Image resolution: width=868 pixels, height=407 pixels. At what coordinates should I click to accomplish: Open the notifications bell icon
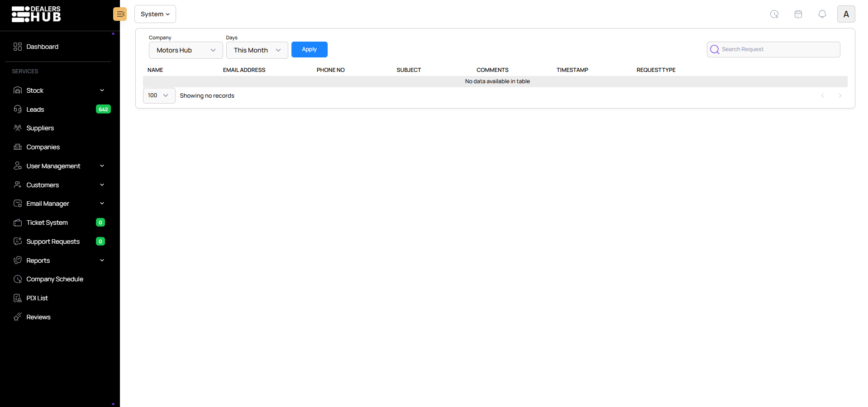pos(822,14)
